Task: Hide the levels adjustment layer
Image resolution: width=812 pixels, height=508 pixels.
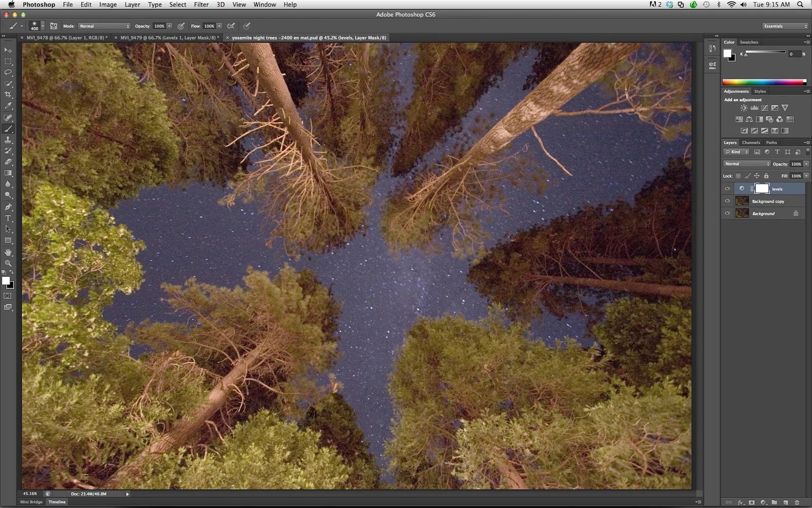Action: pyautogui.click(x=727, y=188)
